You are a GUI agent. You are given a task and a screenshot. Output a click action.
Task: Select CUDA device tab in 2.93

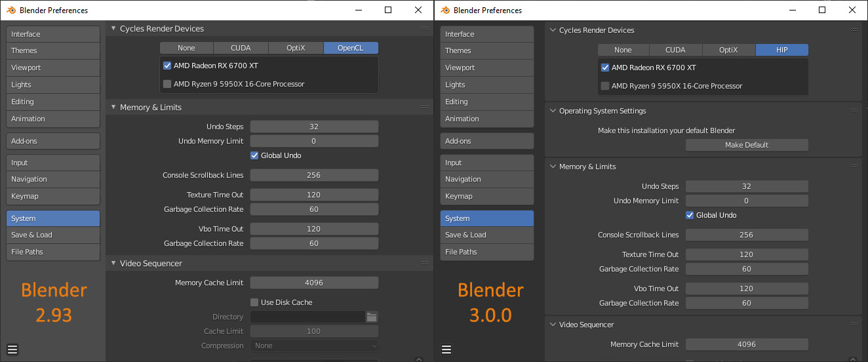tap(241, 48)
